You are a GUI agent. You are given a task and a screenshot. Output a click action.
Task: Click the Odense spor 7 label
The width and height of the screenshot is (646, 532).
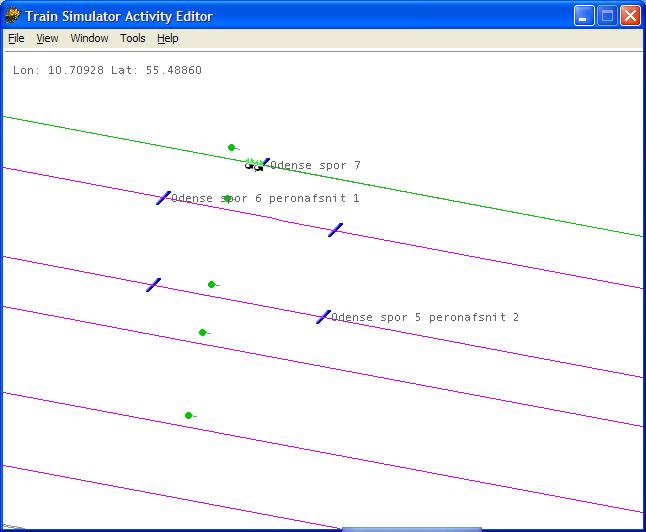(x=316, y=165)
